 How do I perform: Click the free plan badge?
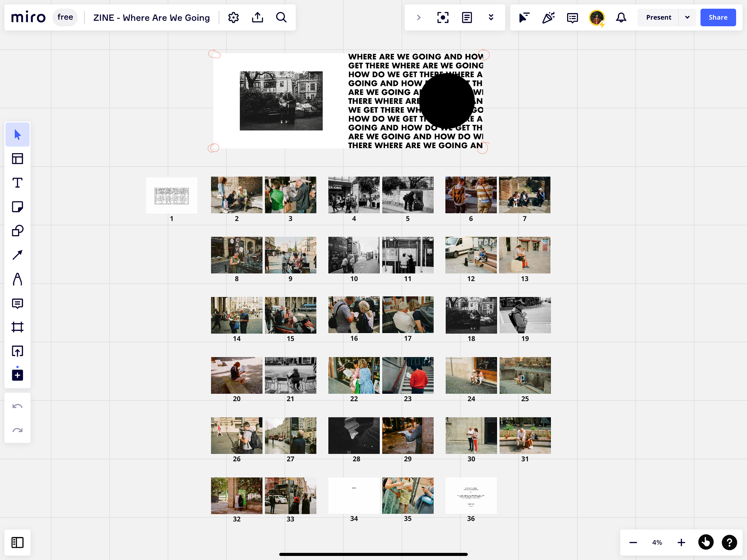pyautogui.click(x=65, y=17)
